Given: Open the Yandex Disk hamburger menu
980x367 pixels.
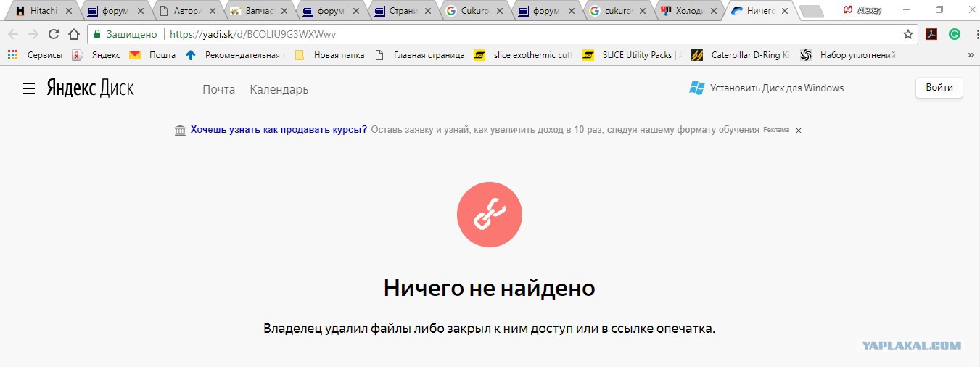Looking at the screenshot, I should pyautogui.click(x=29, y=88).
